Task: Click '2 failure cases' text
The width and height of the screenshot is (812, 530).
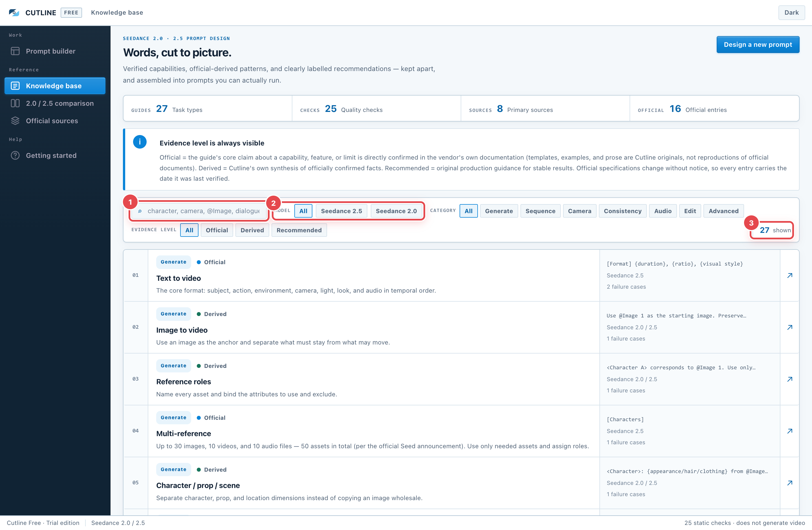Action: [x=626, y=287]
